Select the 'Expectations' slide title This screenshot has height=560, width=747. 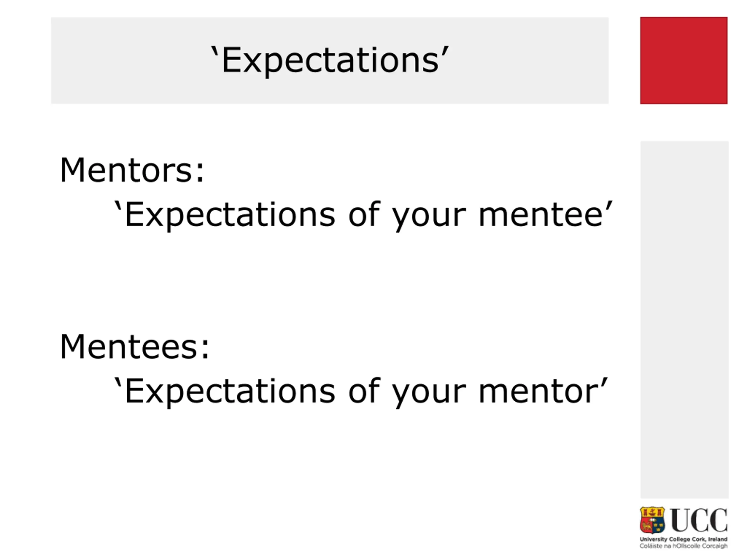click(330, 60)
